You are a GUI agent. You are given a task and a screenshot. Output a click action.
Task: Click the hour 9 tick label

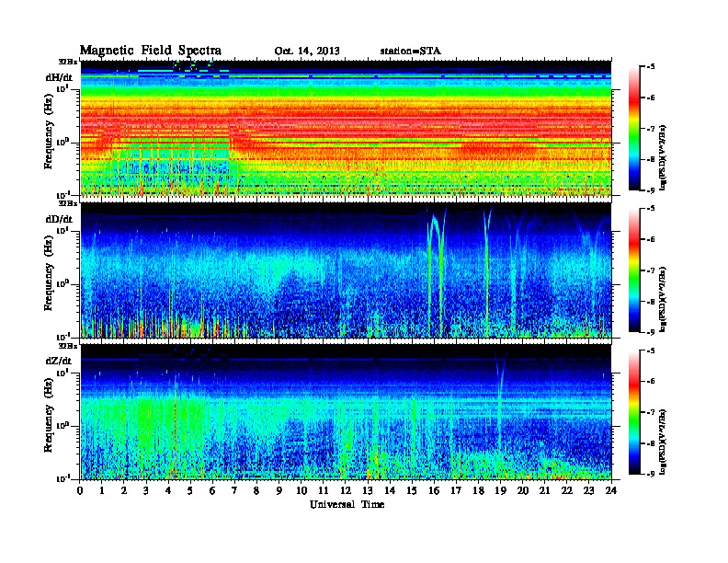pyautogui.click(x=279, y=490)
